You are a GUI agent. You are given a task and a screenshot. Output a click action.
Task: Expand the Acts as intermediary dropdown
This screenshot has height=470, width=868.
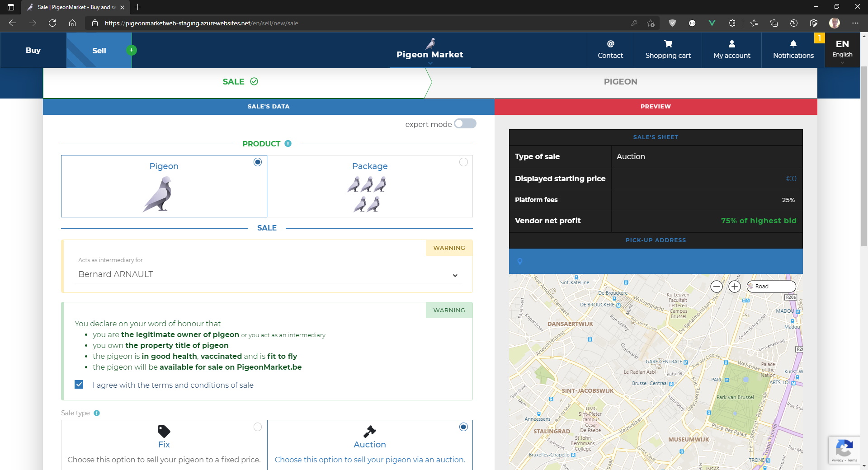(x=268, y=274)
